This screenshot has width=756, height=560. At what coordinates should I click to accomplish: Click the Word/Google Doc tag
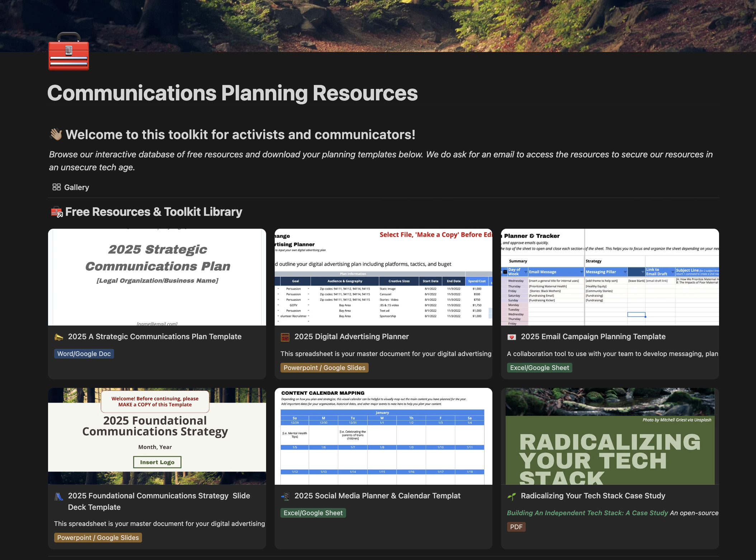coord(84,354)
